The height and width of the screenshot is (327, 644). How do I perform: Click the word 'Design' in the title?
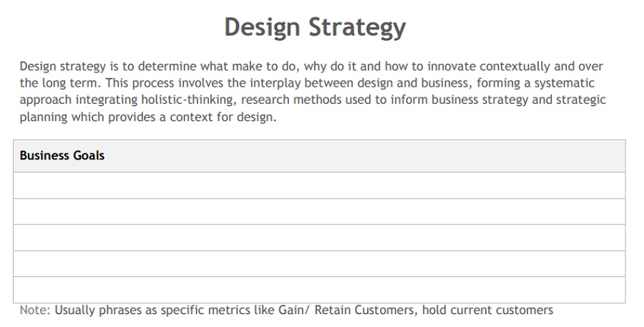click(262, 28)
